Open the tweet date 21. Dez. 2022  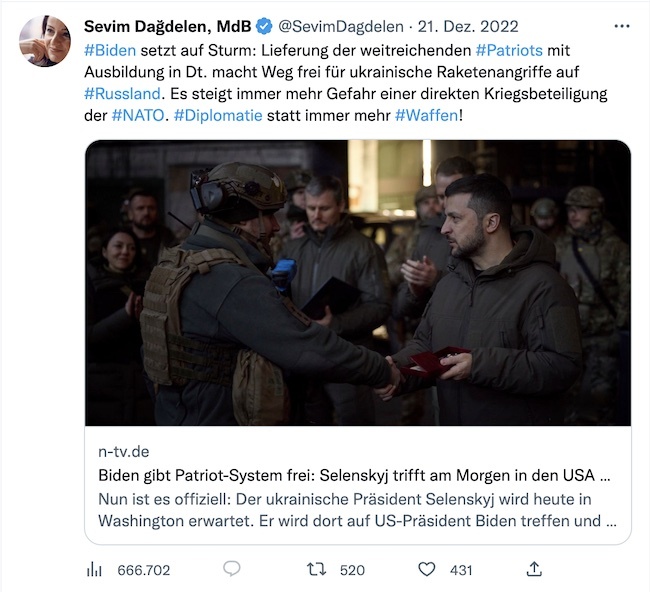tap(468, 27)
